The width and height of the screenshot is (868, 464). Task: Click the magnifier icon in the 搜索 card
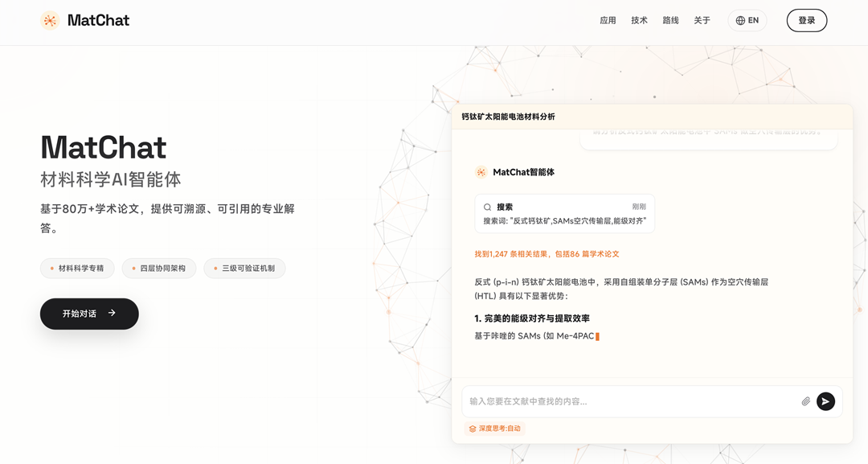[x=487, y=207]
